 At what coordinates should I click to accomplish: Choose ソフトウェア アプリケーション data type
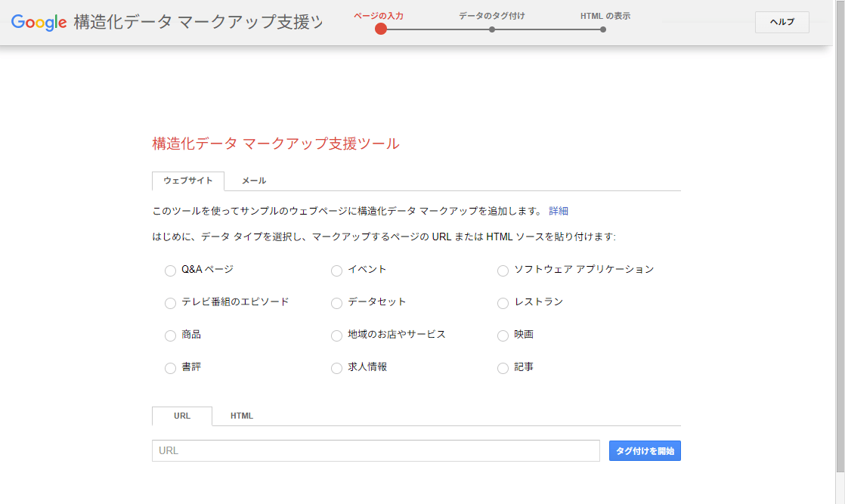pyautogui.click(x=503, y=271)
